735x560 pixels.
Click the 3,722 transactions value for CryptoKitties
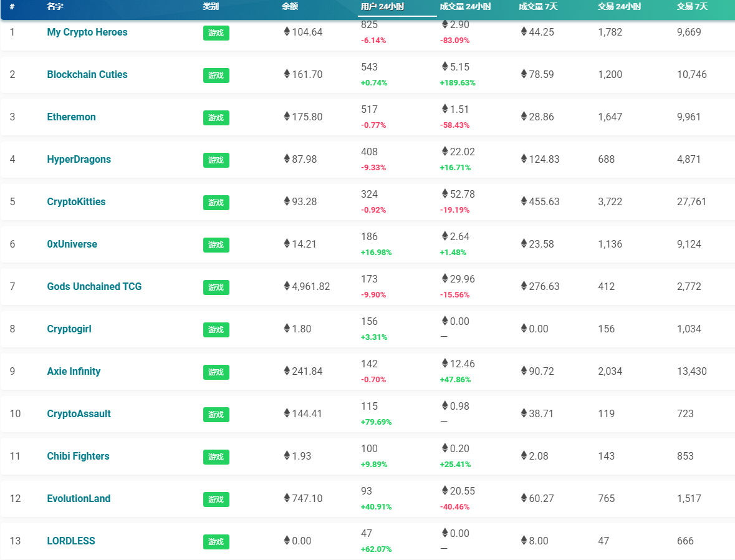(x=610, y=201)
